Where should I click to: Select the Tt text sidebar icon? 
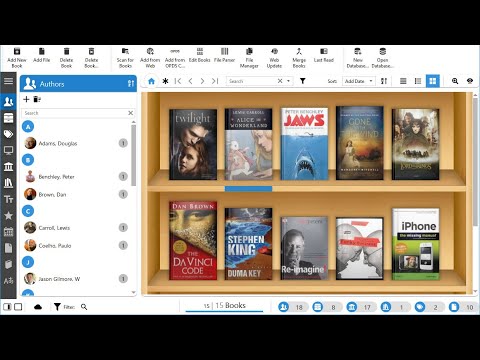8,199
